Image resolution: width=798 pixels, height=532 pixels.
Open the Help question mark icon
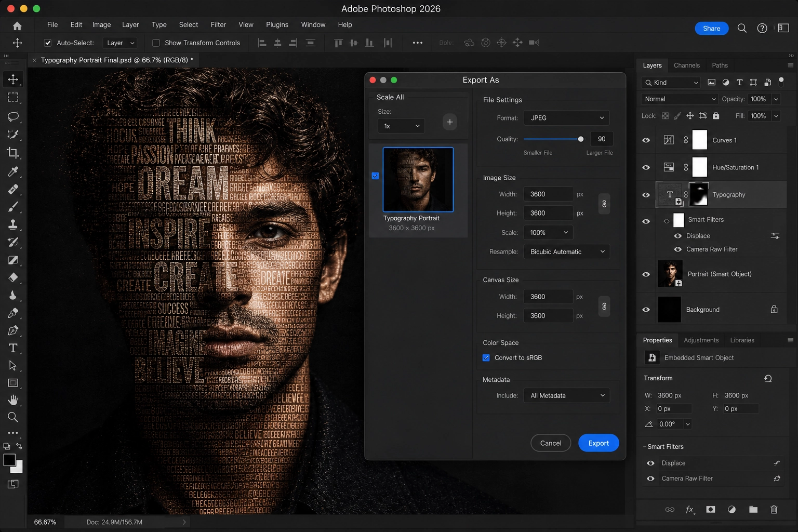pos(762,28)
